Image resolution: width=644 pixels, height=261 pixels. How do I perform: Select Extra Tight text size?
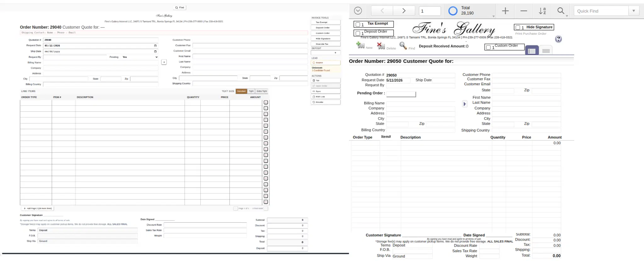pyautogui.click(x=262, y=91)
